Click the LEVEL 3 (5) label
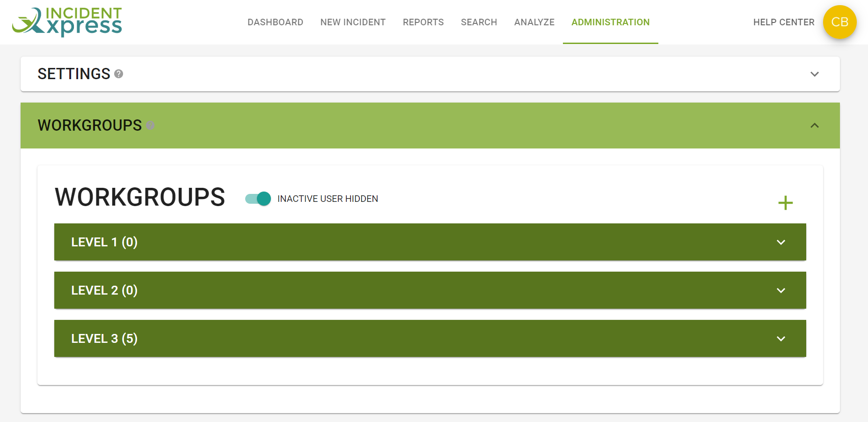This screenshot has width=868, height=422. tap(104, 339)
